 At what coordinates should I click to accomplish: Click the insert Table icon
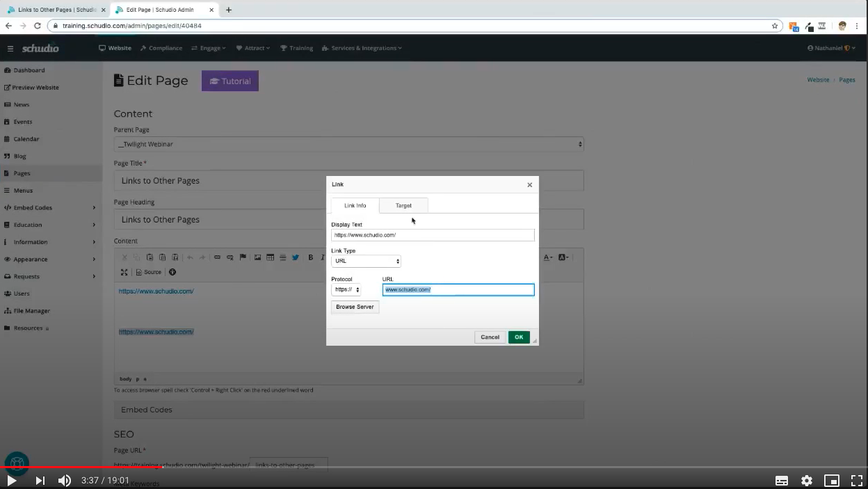(x=270, y=257)
